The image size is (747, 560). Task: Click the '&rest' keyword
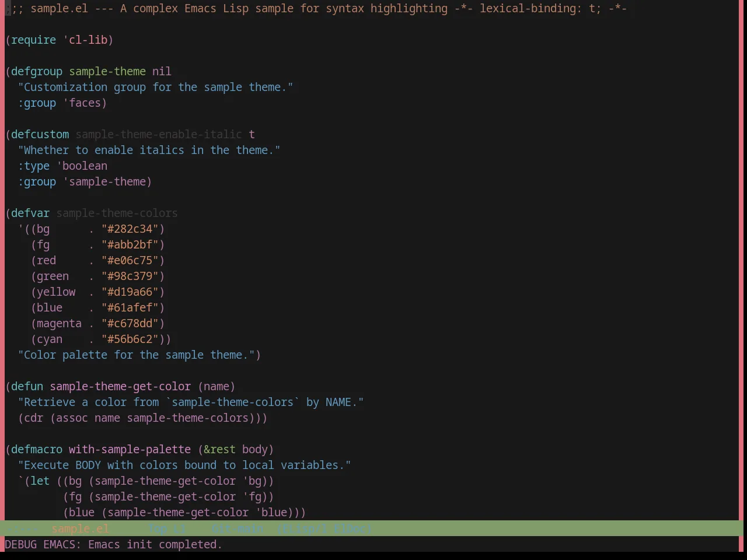(x=220, y=449)
